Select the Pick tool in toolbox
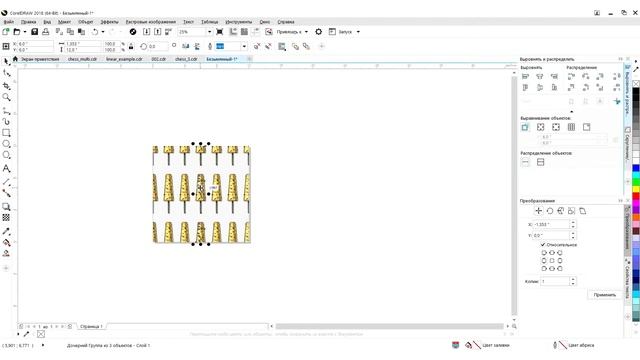The height and width of the screenshot is (360, 640). [6, 62]
